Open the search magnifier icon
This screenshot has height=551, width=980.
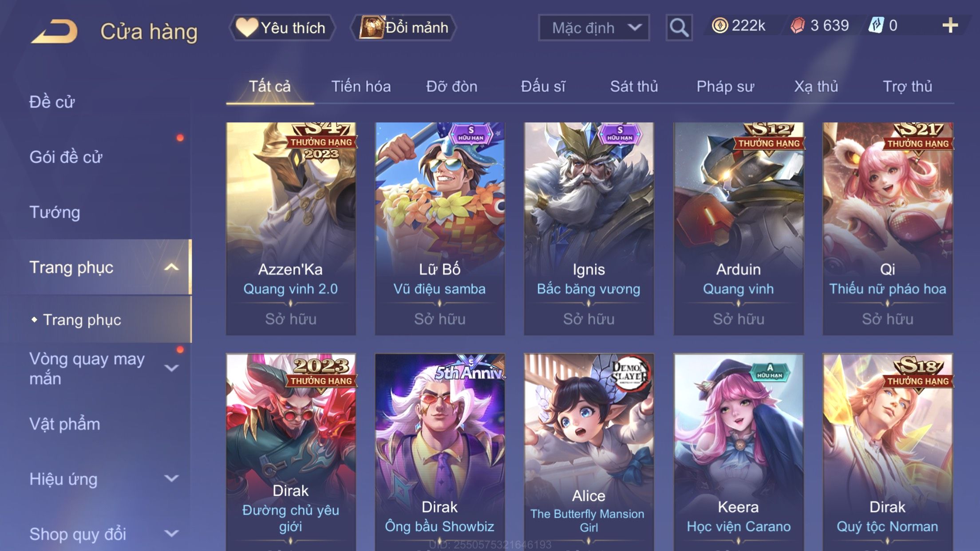(x=679, y=28)
